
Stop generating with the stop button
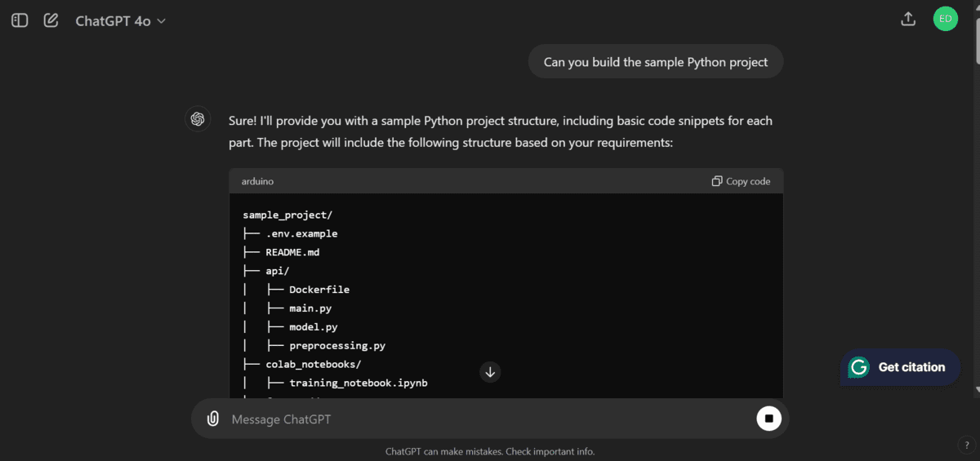click(768, 419)
